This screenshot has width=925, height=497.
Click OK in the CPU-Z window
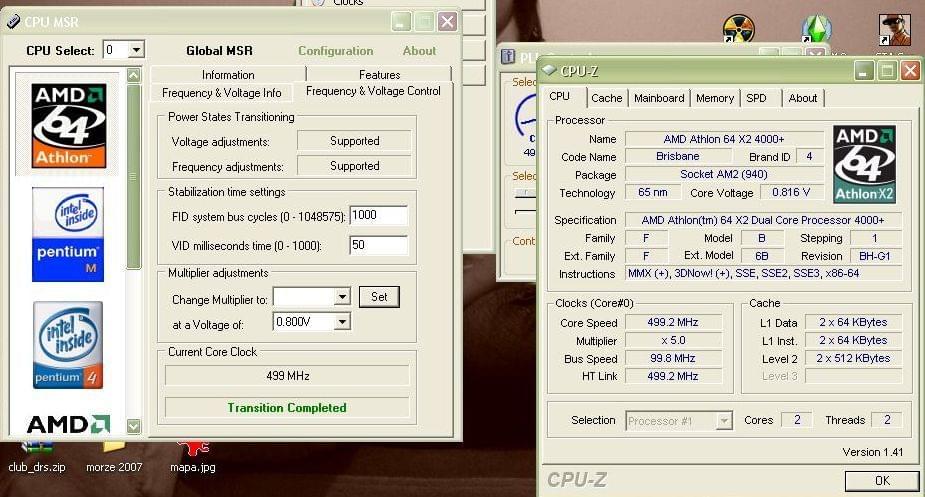882,480
